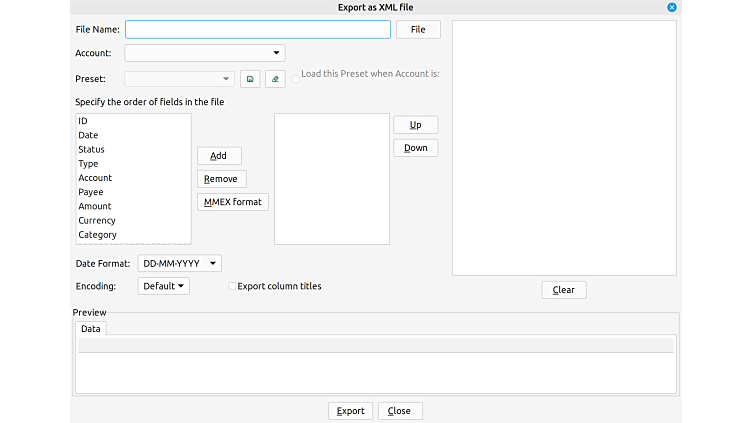
Task: Switch to the Data preview tab
Action: pos(91,328)
